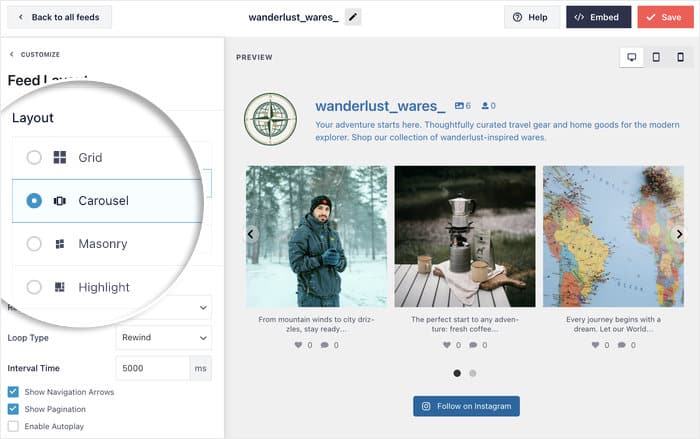Viewport: 700px width, 439px height.
Task: Click the Masonry layout icon
Action: (60, 244)
